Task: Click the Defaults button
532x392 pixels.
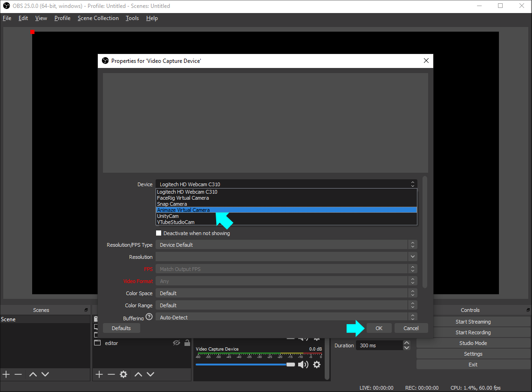Action: [121, 328]
